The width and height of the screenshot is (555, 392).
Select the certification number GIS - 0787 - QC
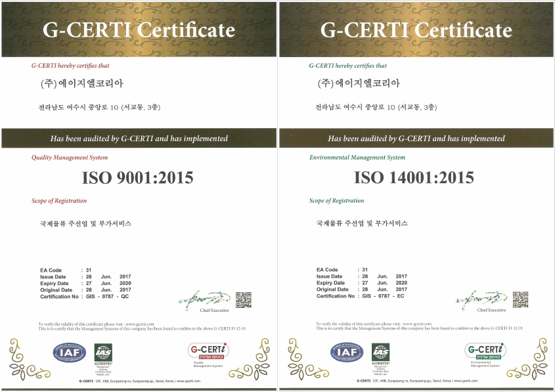(x=108, y=296)
